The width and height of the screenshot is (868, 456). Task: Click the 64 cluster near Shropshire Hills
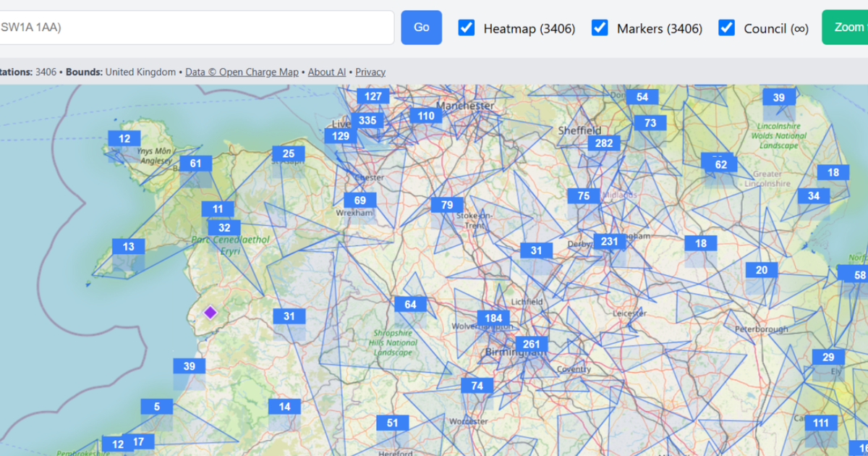coord(411,304)
